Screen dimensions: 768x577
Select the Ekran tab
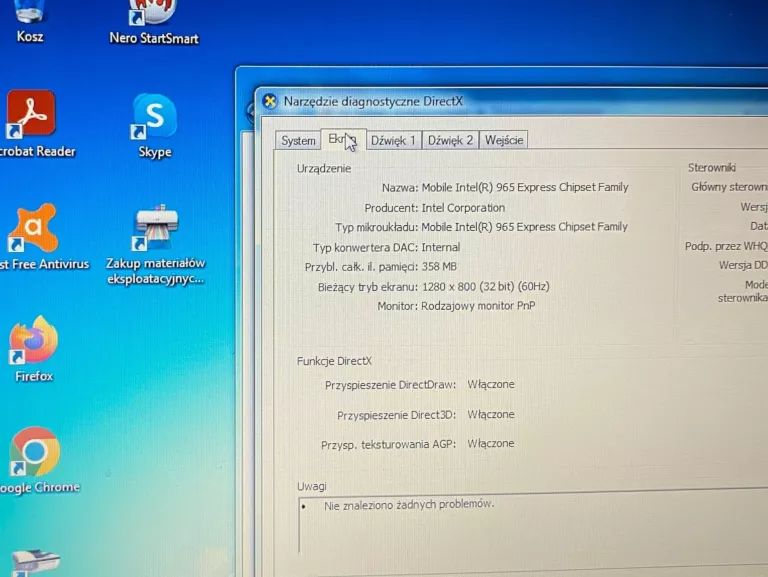pos(343,140)
